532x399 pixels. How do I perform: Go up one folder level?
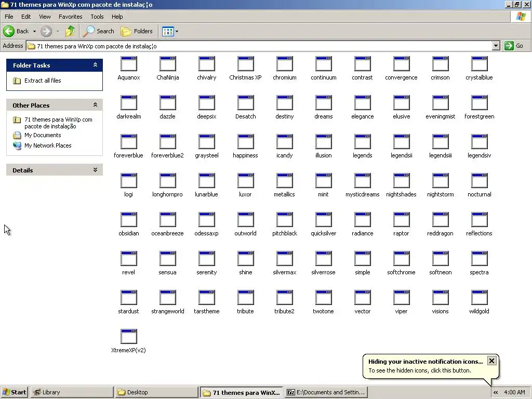tap(70, 31)
